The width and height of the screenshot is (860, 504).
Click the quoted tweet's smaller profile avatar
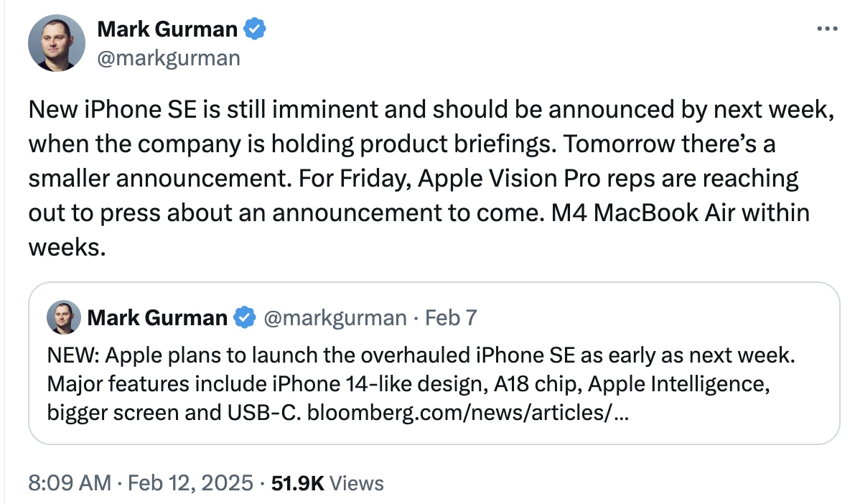click(x=63, y=317)
